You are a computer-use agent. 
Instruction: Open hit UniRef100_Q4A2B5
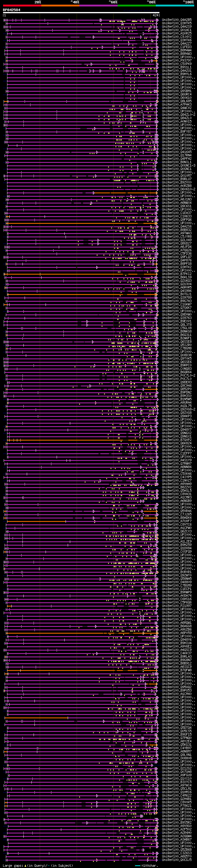pos(177,20)
